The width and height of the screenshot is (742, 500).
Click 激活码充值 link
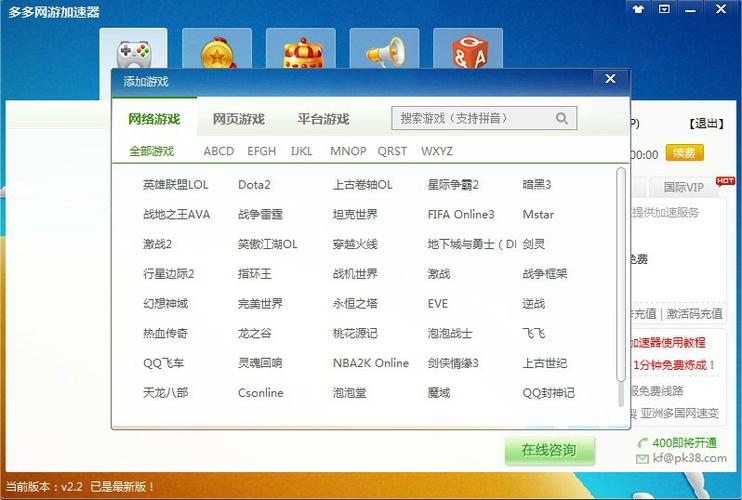point(694,313)
